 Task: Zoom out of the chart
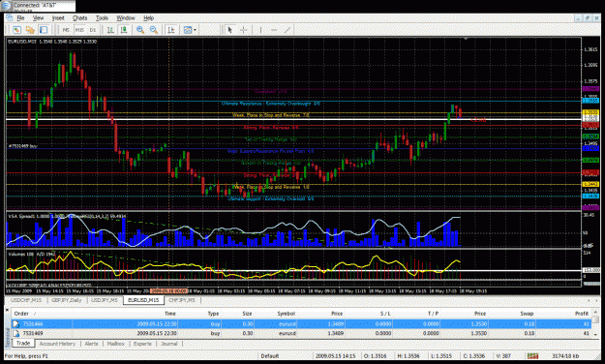tap(154, 30)
